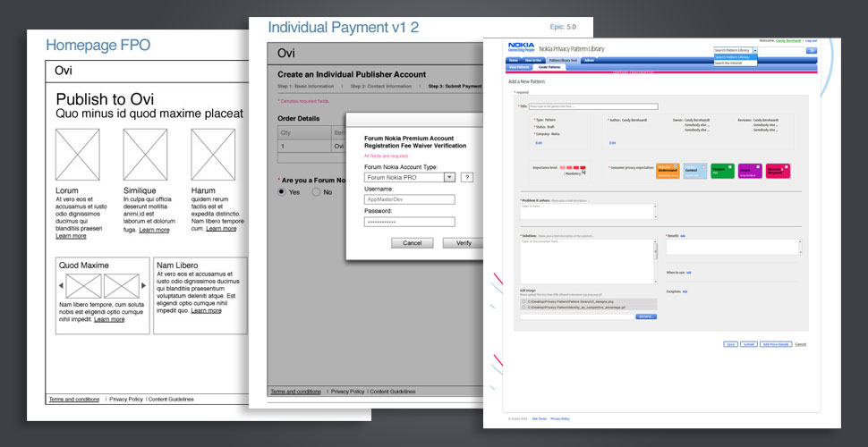Click Add link next to Exception
Viewport: 868px width, 447px height.
685,291
